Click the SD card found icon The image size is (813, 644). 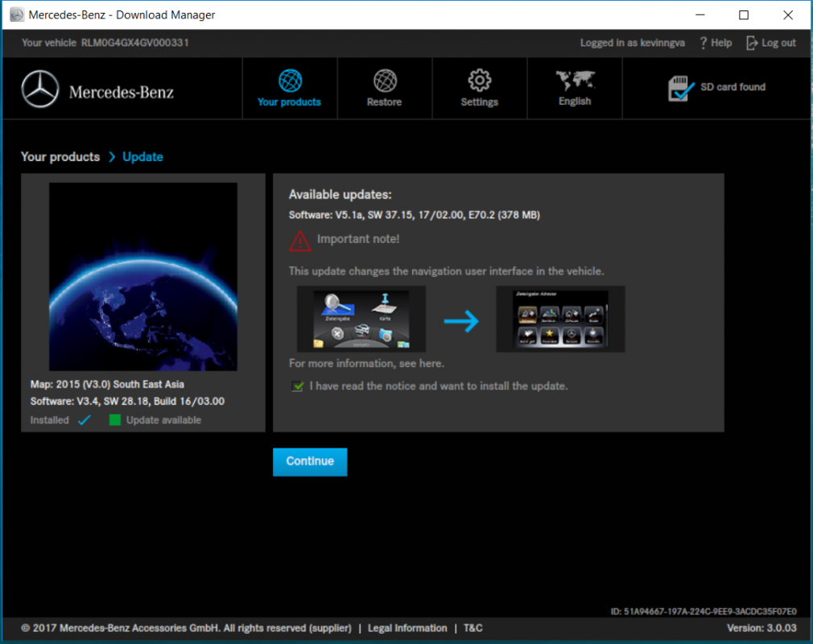coord(681,89)
